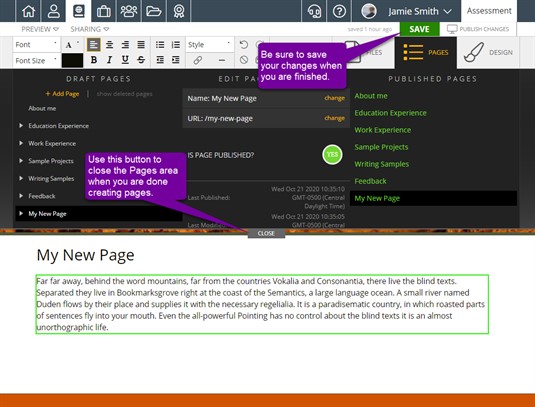Expand the Work Experience tree arrow

[x=21, y=143]
